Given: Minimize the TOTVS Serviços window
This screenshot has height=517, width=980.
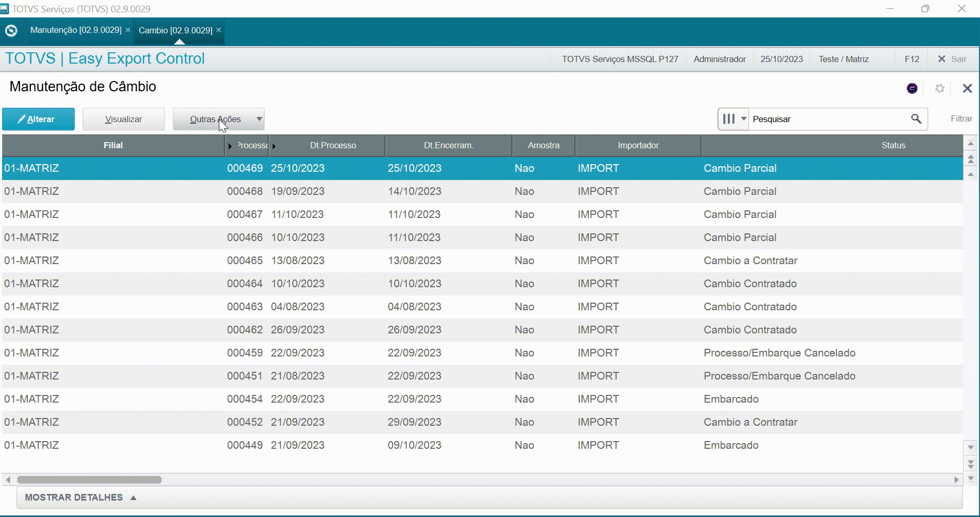Looking at the screenshot, I should pyautogui.click(x=890, y=9).
